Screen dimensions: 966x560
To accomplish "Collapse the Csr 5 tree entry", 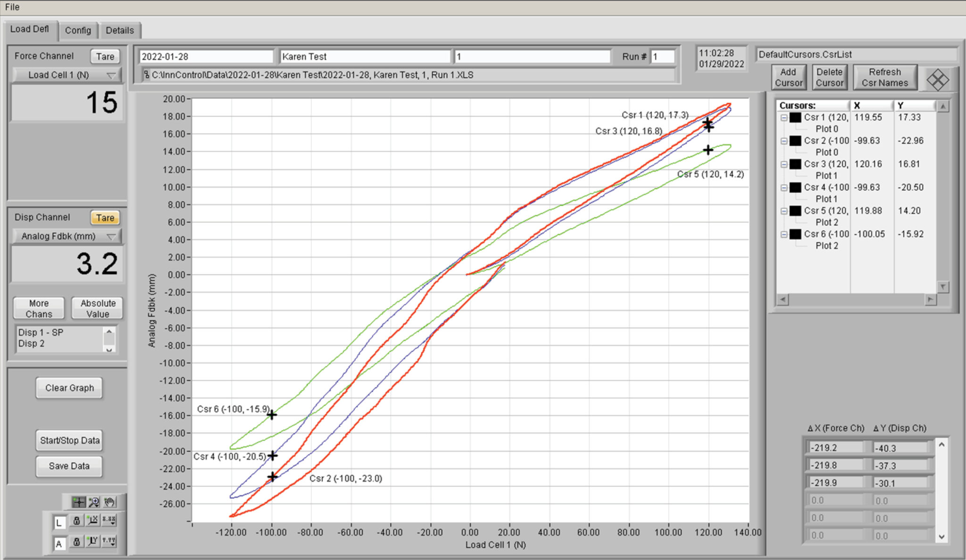I will tap(784, 211).
